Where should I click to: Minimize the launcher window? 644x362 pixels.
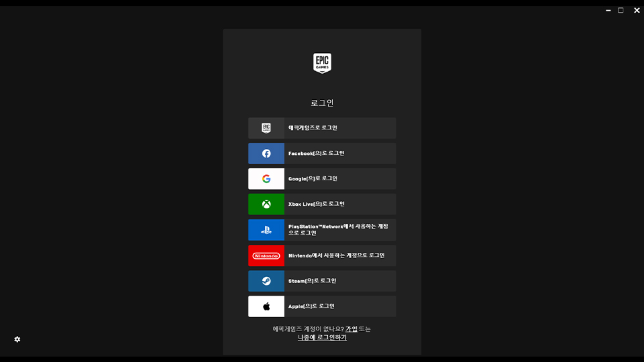(608, 10)
